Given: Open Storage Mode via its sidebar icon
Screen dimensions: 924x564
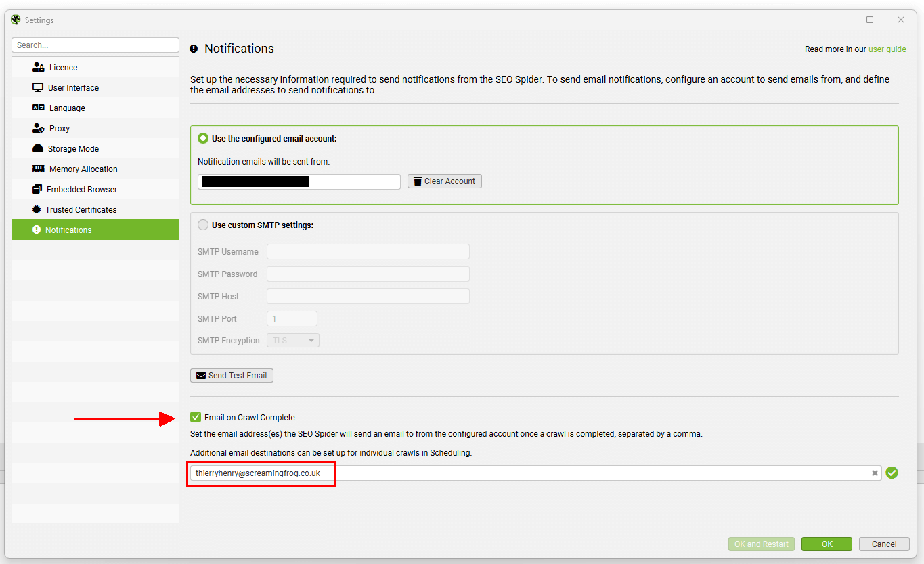Looking at the screenshot, I should pos(39,148).
